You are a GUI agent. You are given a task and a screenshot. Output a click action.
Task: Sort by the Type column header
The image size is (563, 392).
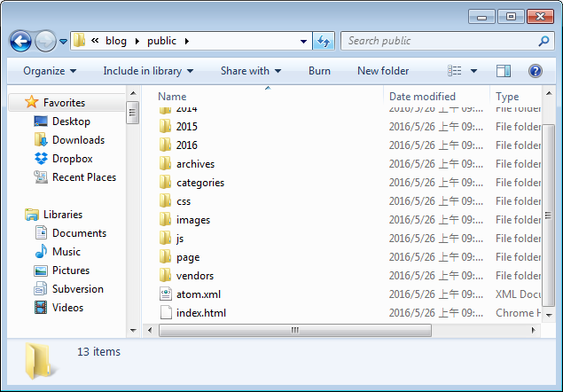point(507,97)
